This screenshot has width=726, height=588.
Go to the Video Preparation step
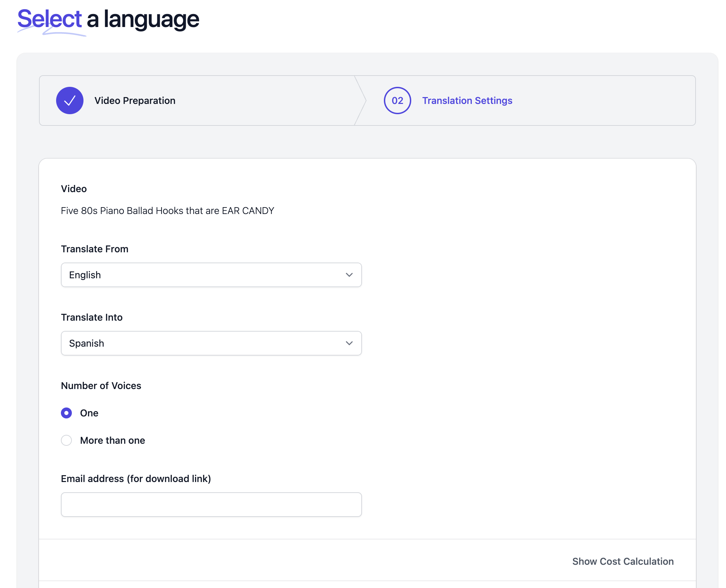135,101
